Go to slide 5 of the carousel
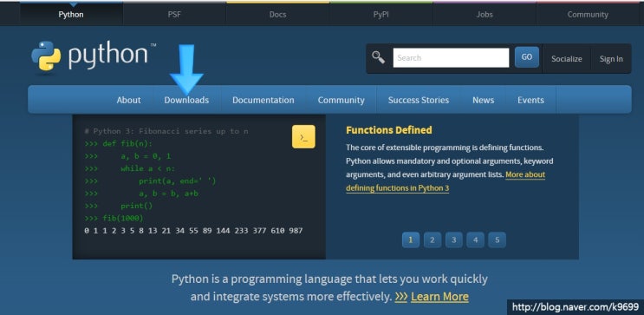 (x=497, y=240)
